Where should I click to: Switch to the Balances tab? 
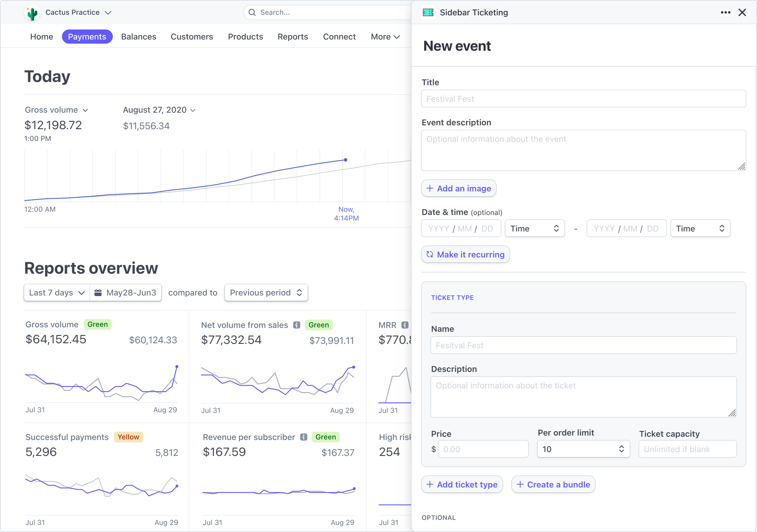tap(138, 37)
